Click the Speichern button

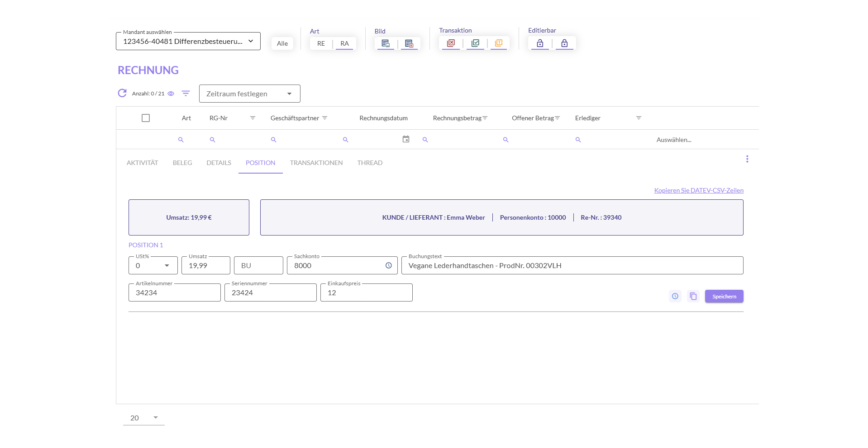pos(724,297)
